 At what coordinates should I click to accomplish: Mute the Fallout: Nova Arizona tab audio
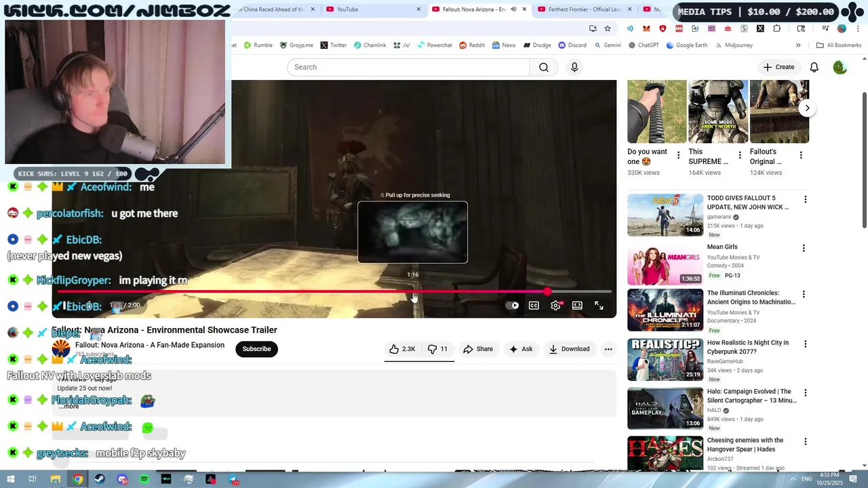513,9
